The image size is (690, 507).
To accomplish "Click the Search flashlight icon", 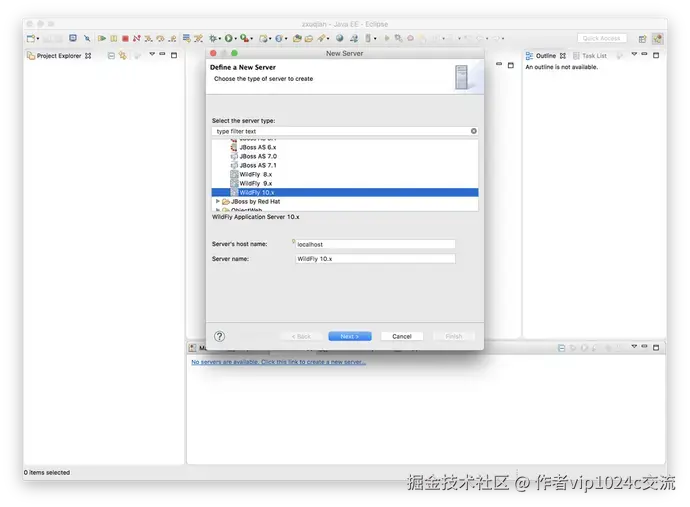I will tap(322, 38).
